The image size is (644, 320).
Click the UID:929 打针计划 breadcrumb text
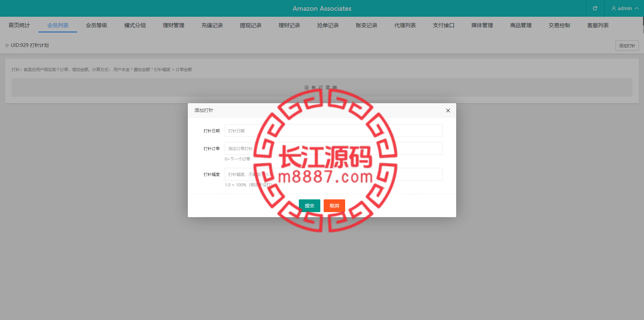[30, 45]
